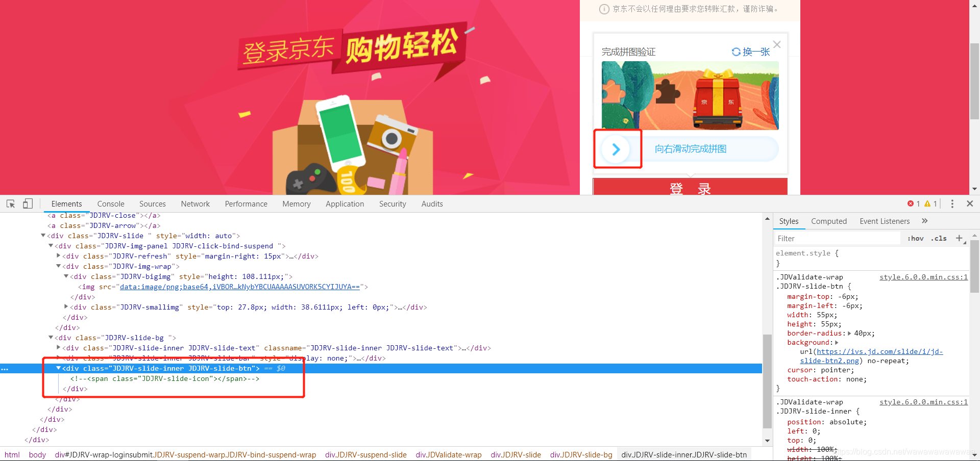Click the puzzle captcha image
This screenshot has height=461, width=980.
tap(690, 95)
